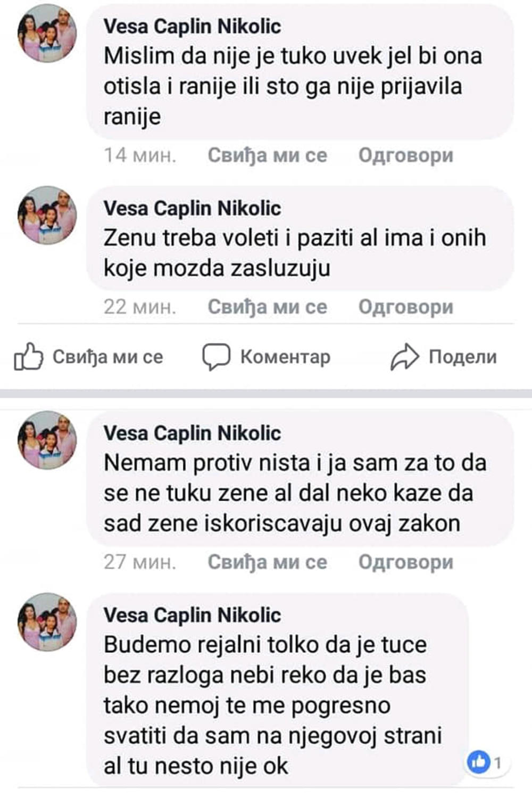Click the 14 мин. timestamp

(139, 155)
